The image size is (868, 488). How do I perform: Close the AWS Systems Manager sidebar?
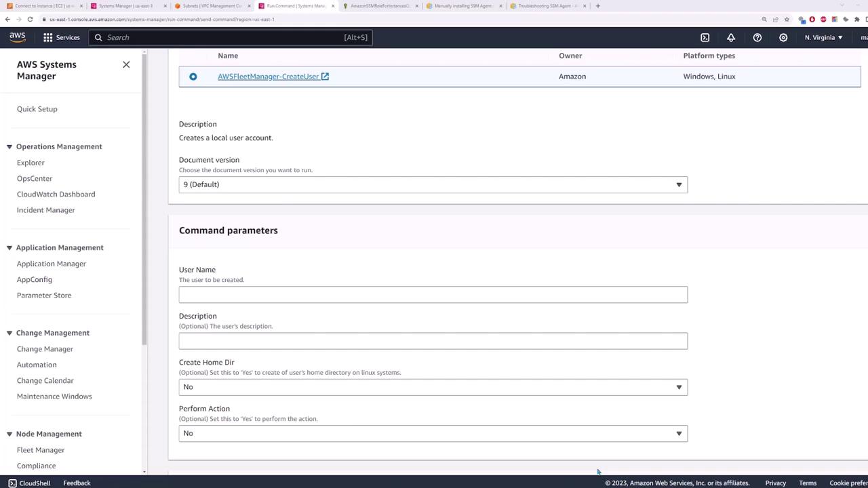click(x=126, y=64)
